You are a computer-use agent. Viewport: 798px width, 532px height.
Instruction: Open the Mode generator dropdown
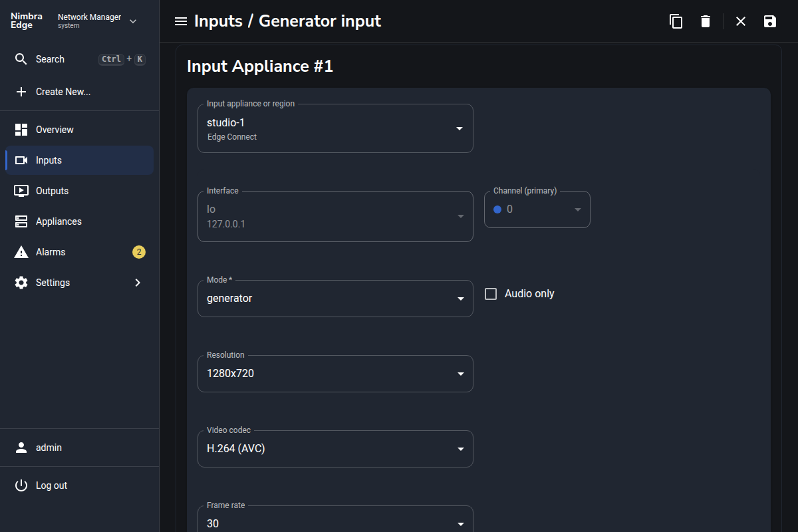pos(335,299)
